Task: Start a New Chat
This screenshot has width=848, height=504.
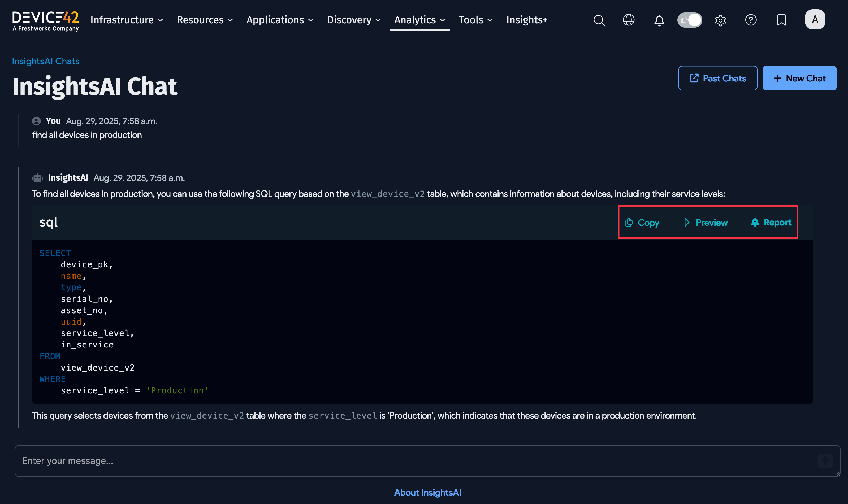Action: [x=799, y=78]
